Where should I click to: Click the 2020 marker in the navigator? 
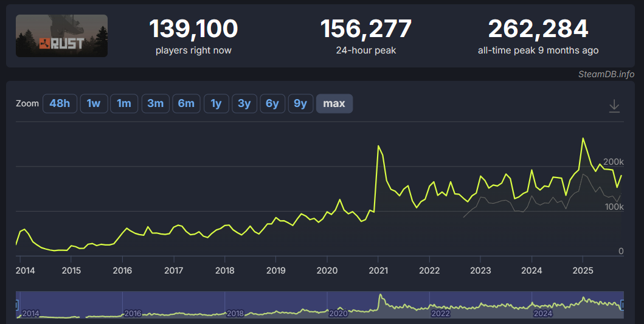click(x=338, y=314)
